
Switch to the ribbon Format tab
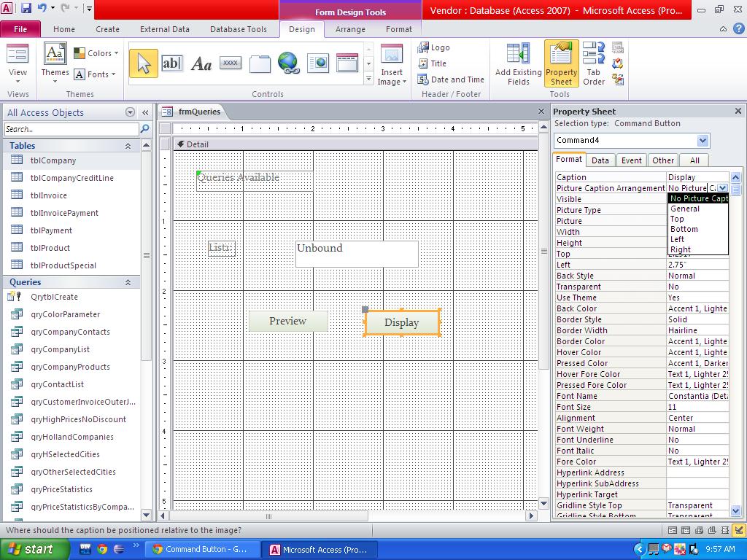399,29
